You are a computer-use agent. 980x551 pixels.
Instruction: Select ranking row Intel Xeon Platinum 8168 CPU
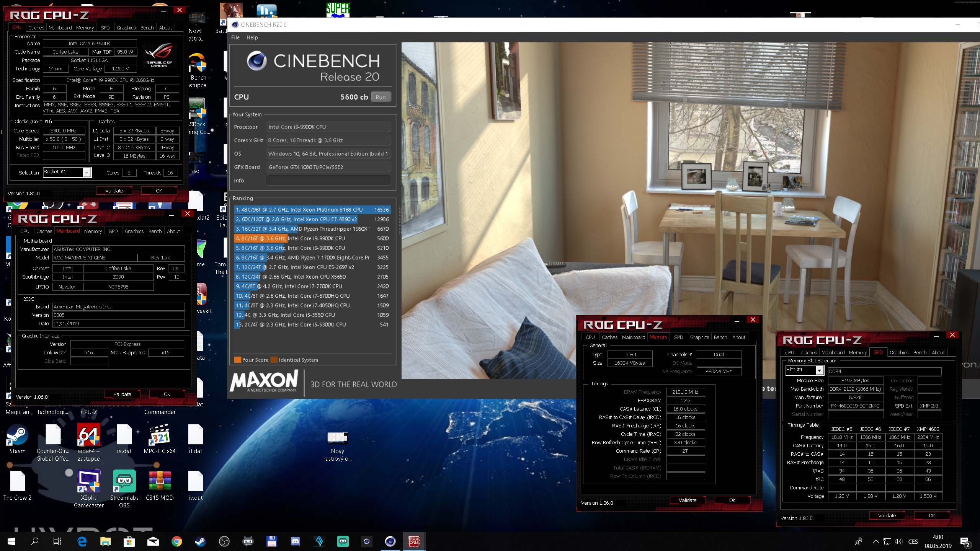point(312,210)
